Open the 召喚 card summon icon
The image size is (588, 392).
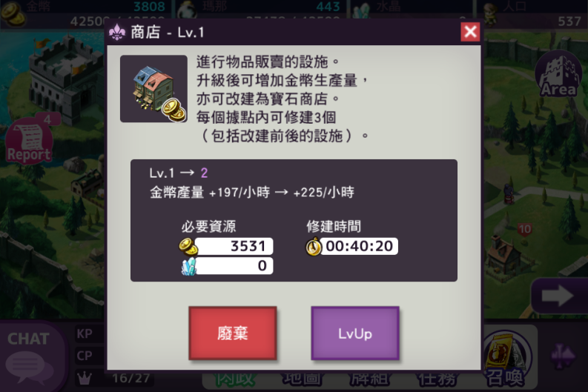coord(506,358)
